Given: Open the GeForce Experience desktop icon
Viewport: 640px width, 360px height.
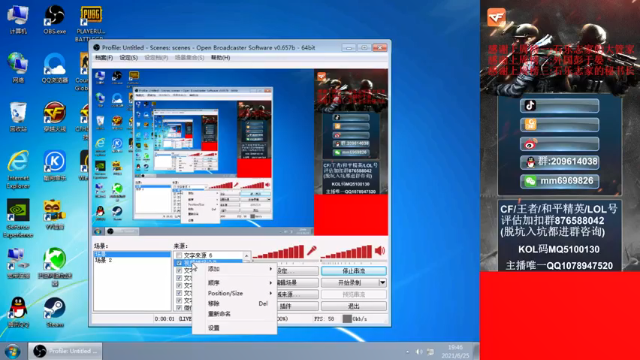Looking at the screenshot, I should click(18, 218).
